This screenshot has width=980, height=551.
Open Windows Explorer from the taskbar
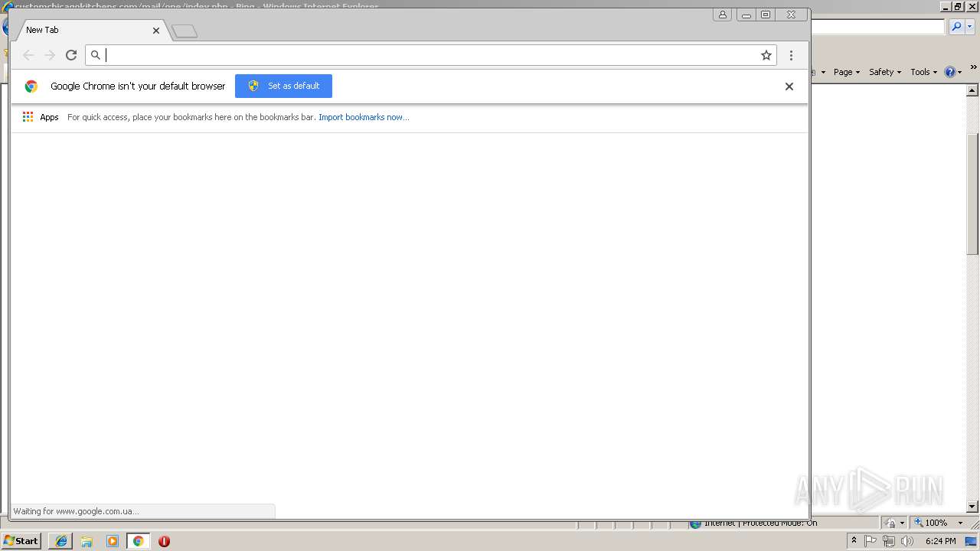[87, 541]
